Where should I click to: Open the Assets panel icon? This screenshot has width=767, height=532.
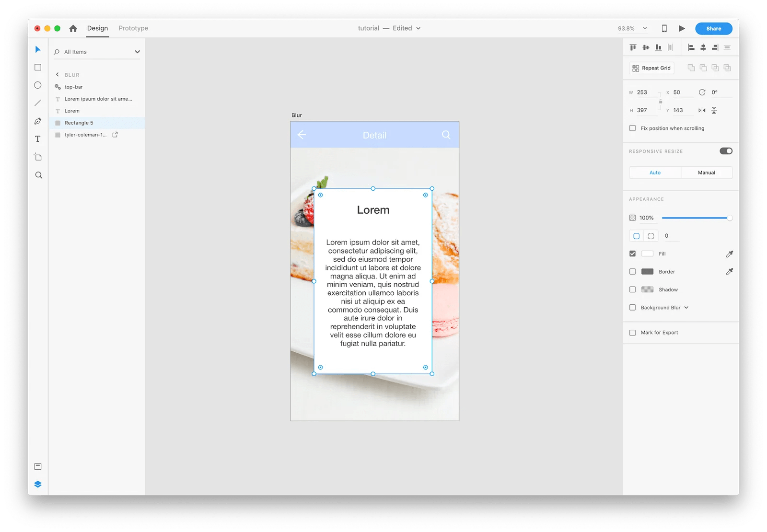point(38,466)
